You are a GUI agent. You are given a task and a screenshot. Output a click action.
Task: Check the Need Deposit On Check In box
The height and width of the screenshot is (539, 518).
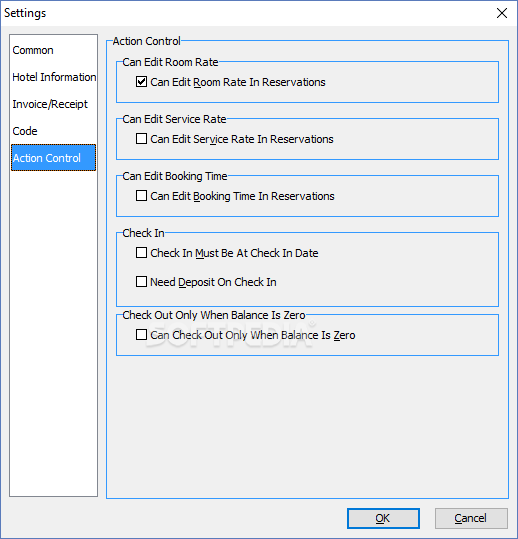pyautogui.click(x=141, y=282)
